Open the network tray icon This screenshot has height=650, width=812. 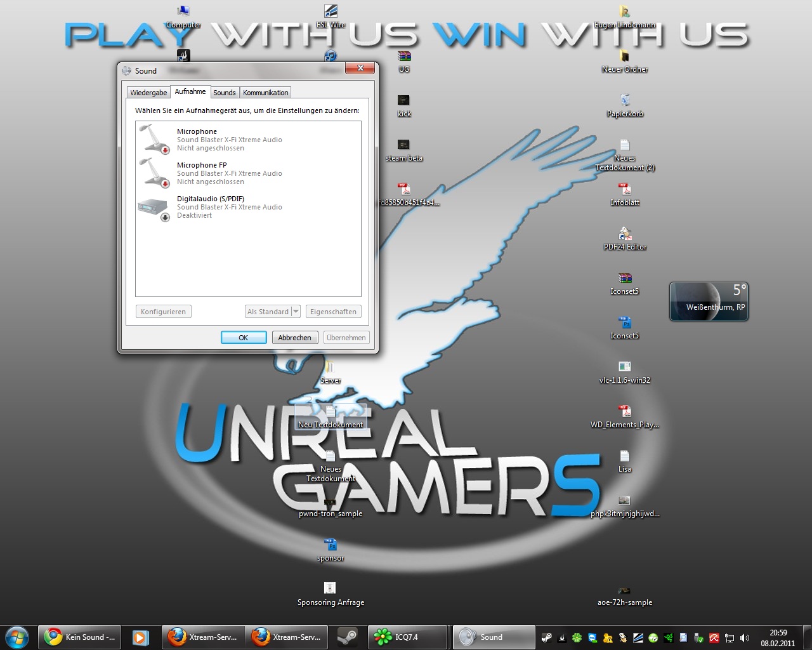(730, 638)
